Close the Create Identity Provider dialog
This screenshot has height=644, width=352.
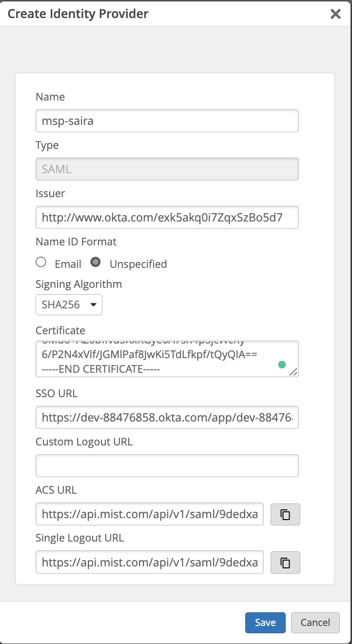click(335, 14)
